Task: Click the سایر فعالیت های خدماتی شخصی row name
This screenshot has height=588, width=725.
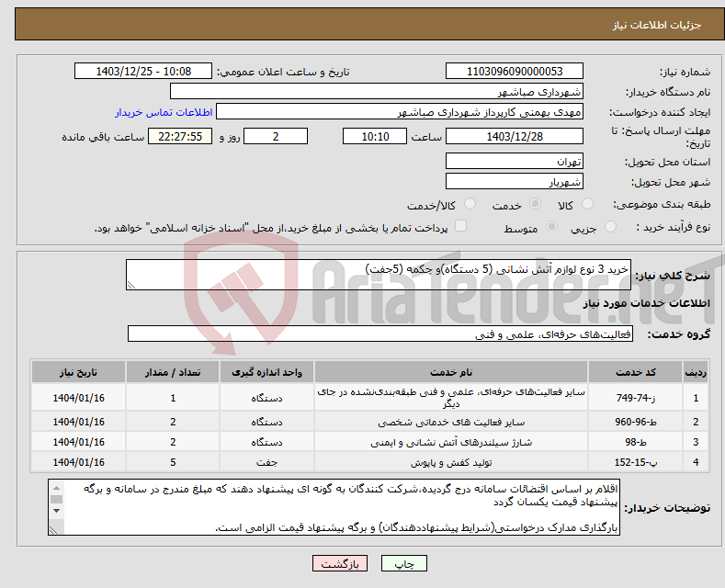Action: click(451, 422)
